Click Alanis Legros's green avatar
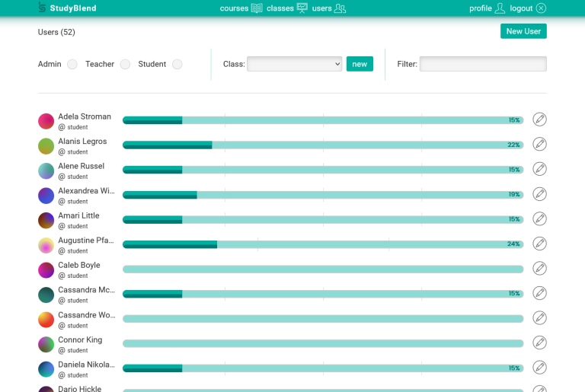This screenshot has width=585, height=392. pos(46,146)
